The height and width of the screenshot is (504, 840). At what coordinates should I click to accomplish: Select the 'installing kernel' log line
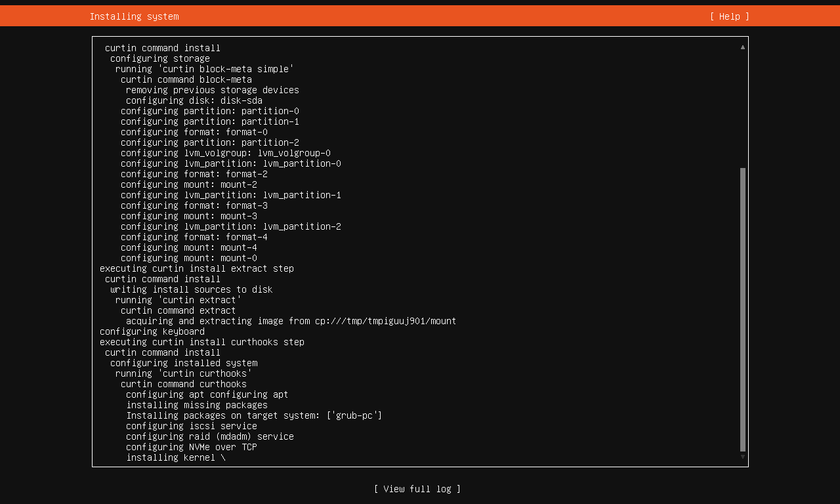tap(175, 457)
